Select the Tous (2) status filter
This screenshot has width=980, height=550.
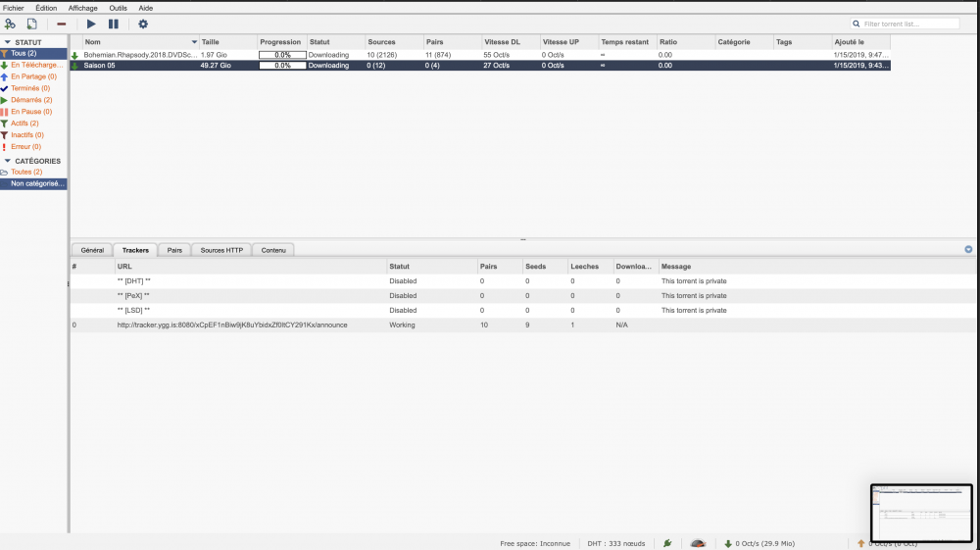point(33,53)
